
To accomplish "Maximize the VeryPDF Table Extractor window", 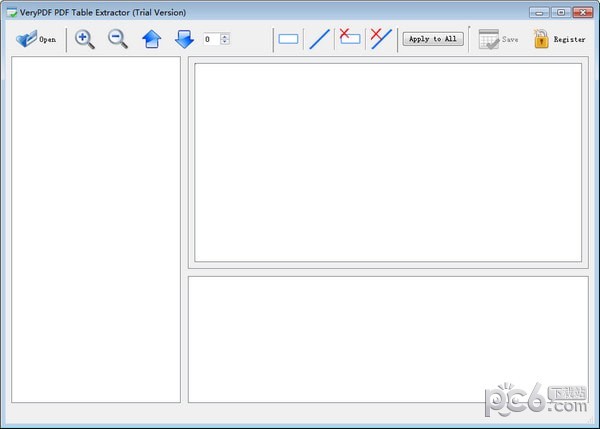I will click(x=561, y=13).
